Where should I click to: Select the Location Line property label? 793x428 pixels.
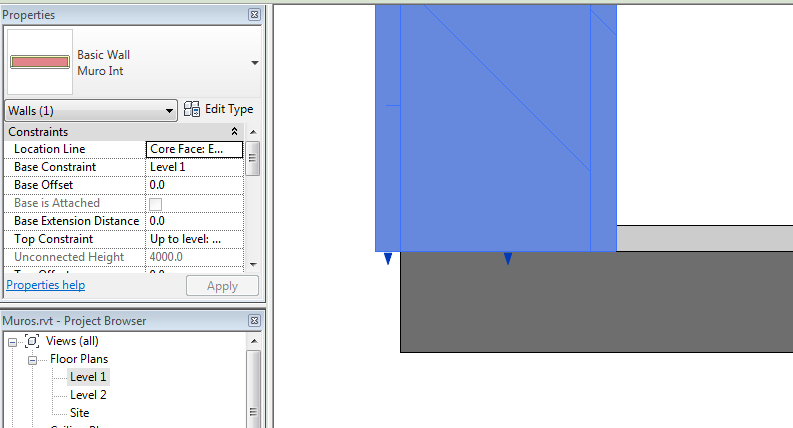[50, 149]
